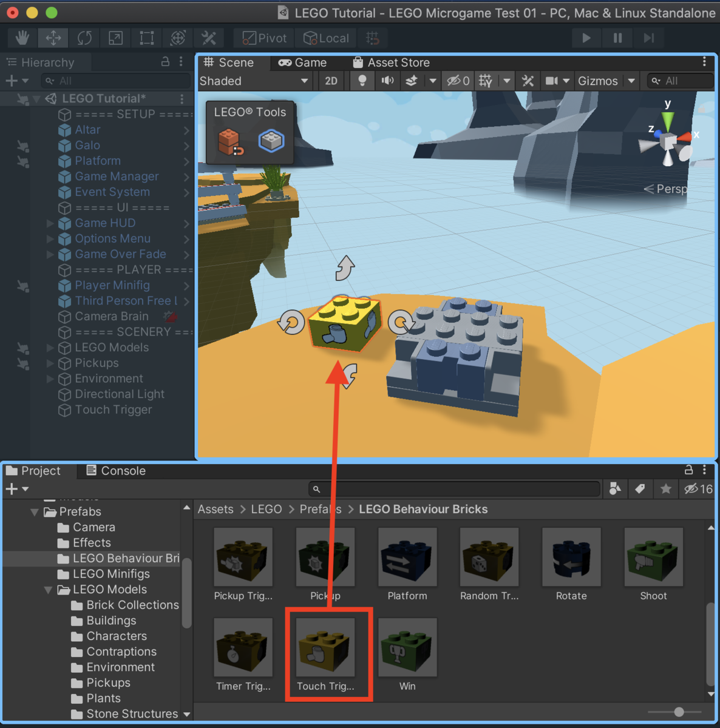Select the Hierarchy tab
Viewport: 720px width, 728px height.
pos(41,62)
